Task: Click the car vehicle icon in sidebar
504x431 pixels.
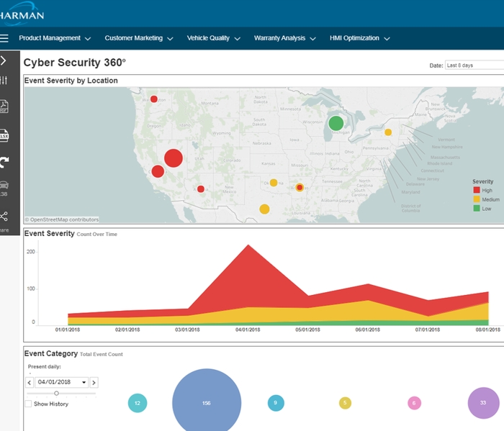Action: [4, 186]
